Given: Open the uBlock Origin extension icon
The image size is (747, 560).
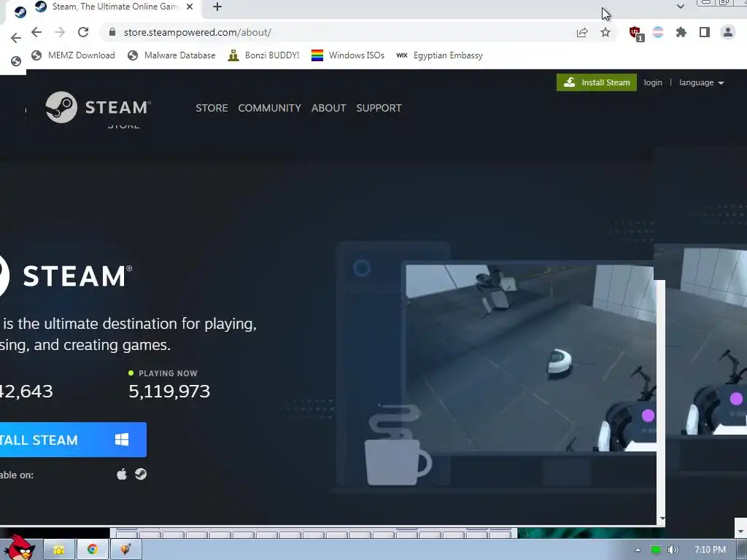Looking at the screenshot, I should tap(636, 34).
